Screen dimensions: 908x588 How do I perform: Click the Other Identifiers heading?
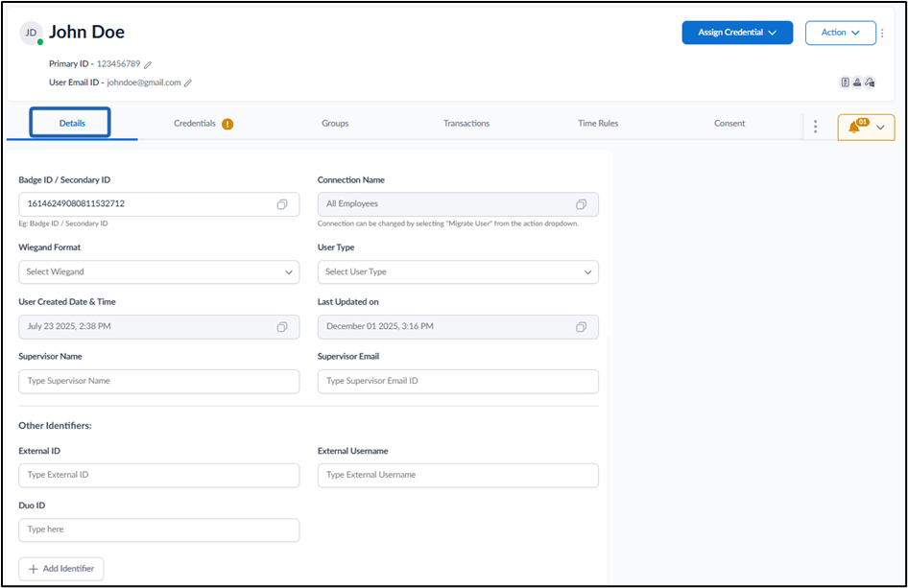point(55,425)
